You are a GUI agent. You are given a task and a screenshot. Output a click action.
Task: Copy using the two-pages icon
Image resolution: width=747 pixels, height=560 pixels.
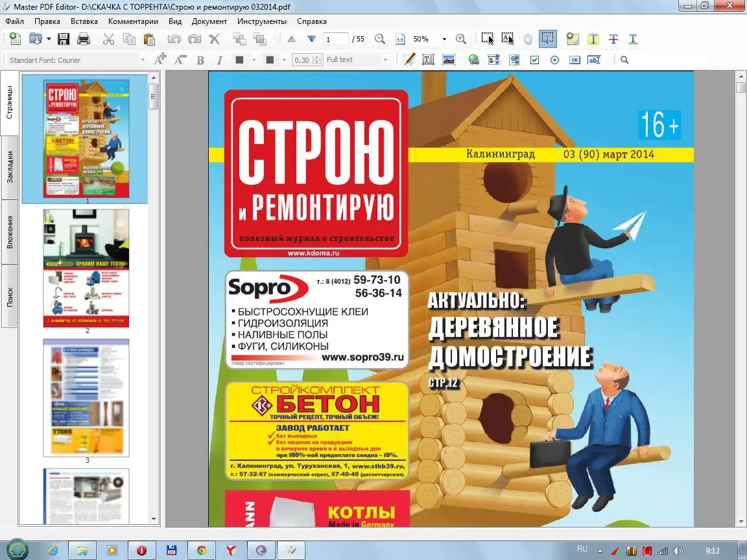click(x=129, y=39)
